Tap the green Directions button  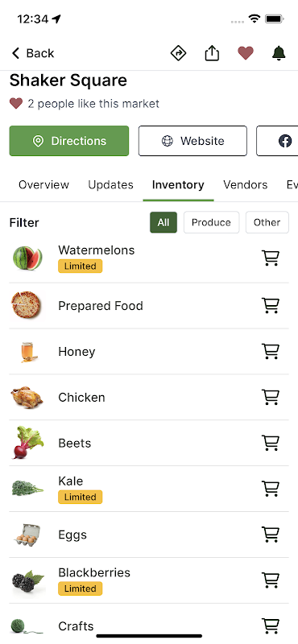point(69,141)
